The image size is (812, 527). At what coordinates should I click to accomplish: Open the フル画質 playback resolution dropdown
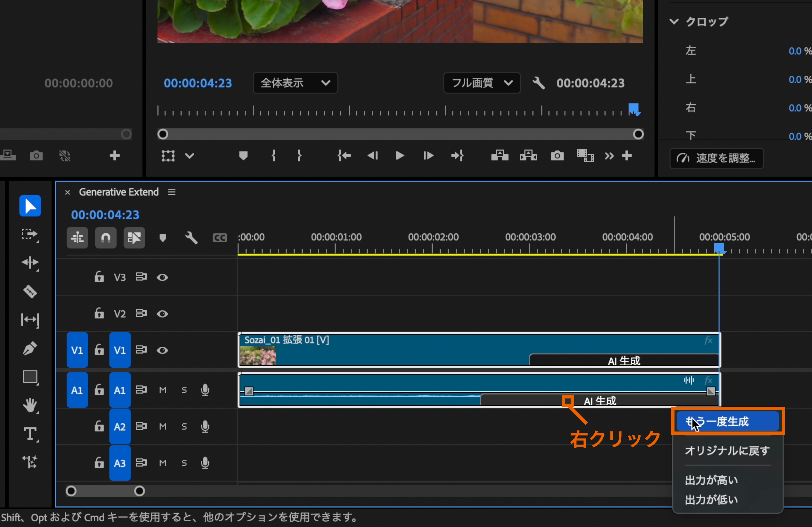click(481, 83)
